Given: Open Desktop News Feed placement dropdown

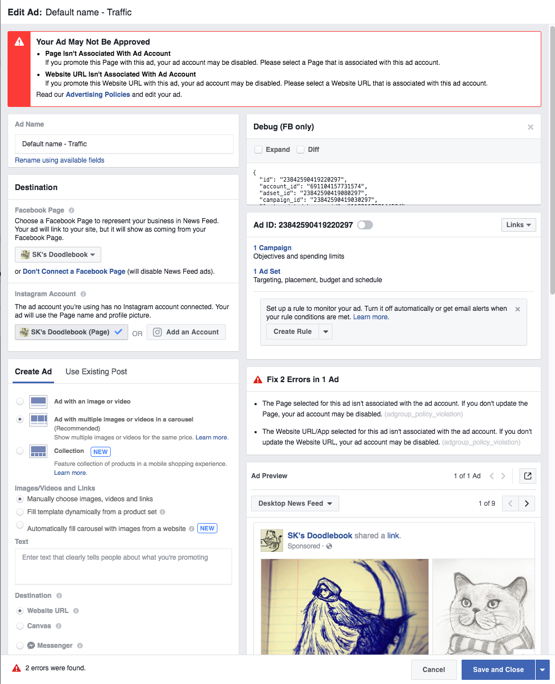Looking at the screenshot, I should click(295, 503).
